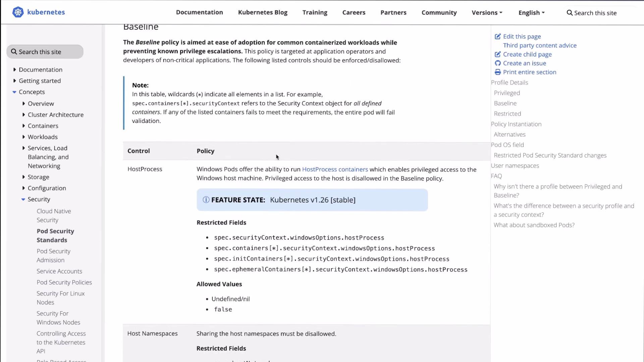This screenshot has width=644, height=362.
Task: Click the Feature State Kubernetes v1.26 text
Action: click(313, 200)
